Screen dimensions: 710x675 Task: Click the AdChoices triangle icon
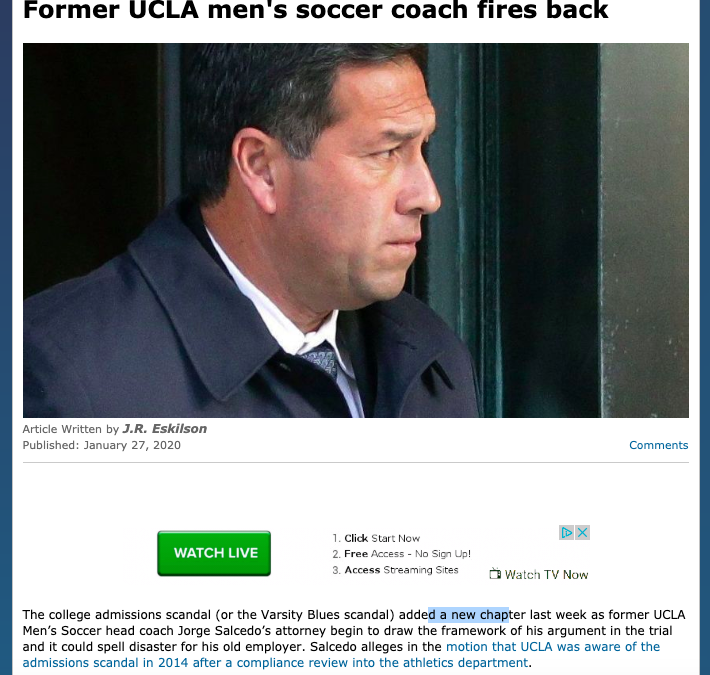tap(567, 533)
